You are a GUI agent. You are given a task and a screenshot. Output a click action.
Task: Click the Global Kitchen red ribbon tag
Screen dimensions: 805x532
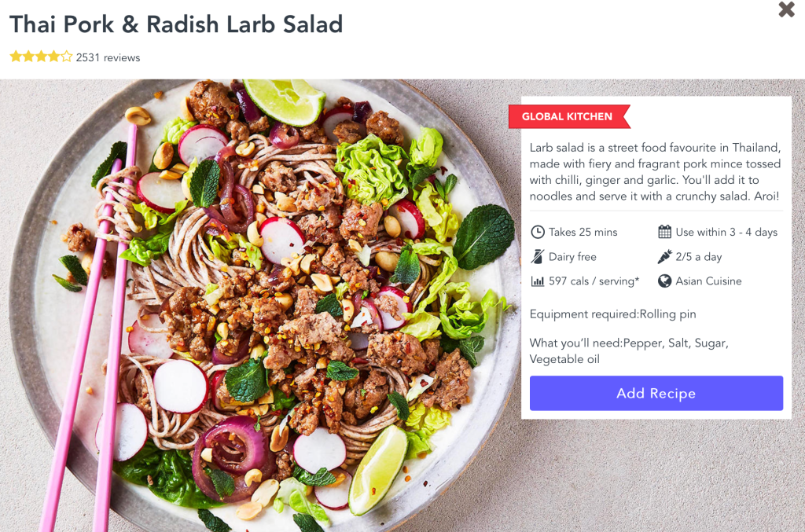tap(568, 116)
